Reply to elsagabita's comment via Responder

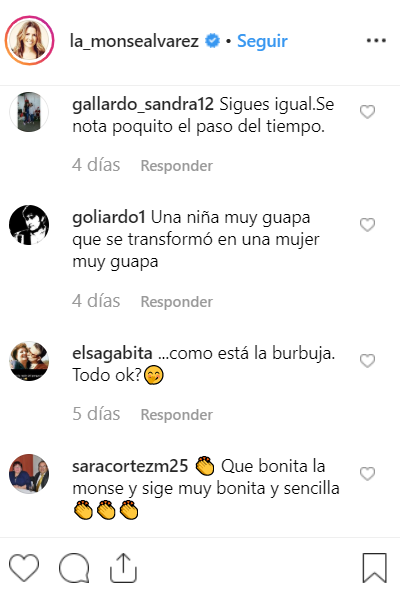click(176, 415)
